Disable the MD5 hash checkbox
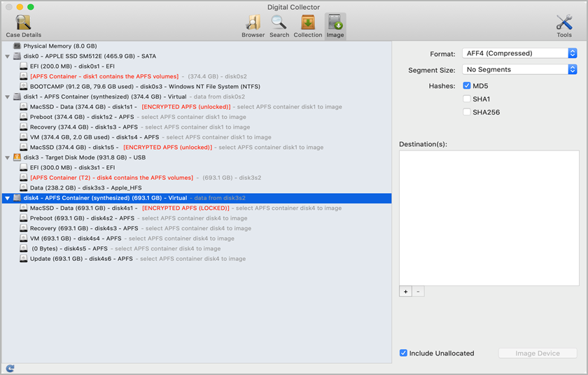The image size is (588, 375). pos(467,86)
